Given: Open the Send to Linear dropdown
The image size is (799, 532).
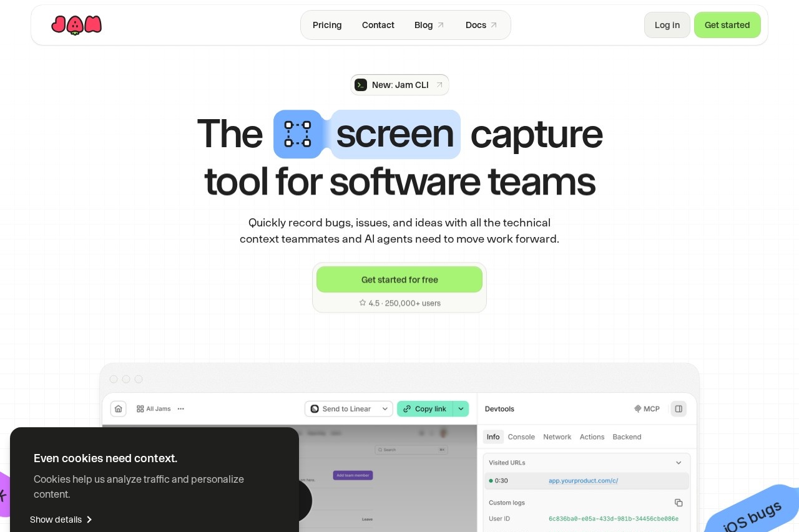Looking at the screenshot, I should click(x=349, y=409).
